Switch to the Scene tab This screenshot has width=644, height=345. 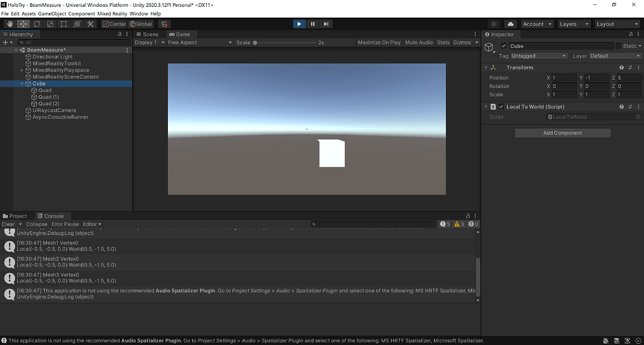point(147,35)
